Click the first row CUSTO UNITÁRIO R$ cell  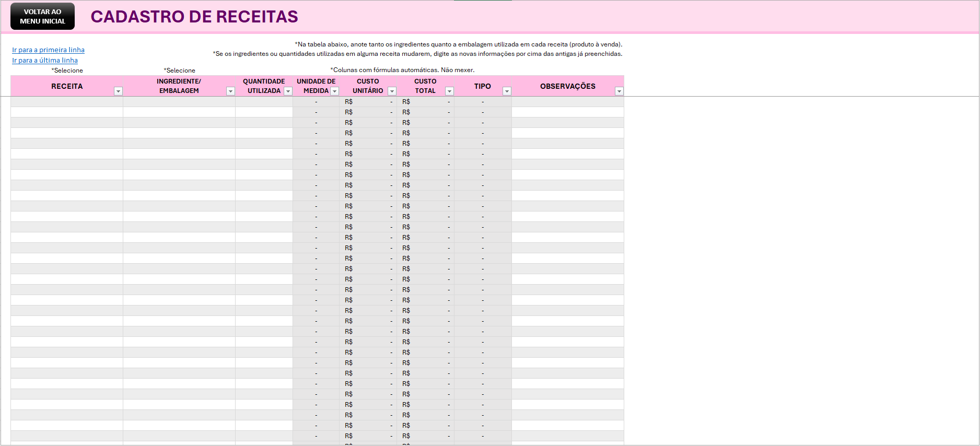pyautogui.click(x=368, y=102)
